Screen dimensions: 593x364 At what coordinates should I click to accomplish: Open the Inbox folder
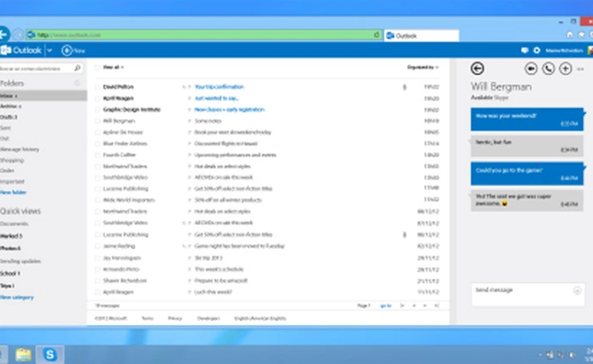click(43, 96)
